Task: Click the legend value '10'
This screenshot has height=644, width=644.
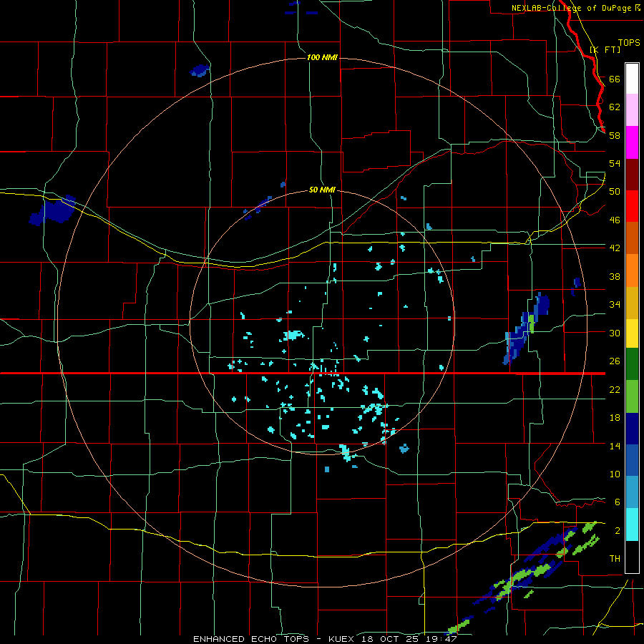Action: click(615, 474)
